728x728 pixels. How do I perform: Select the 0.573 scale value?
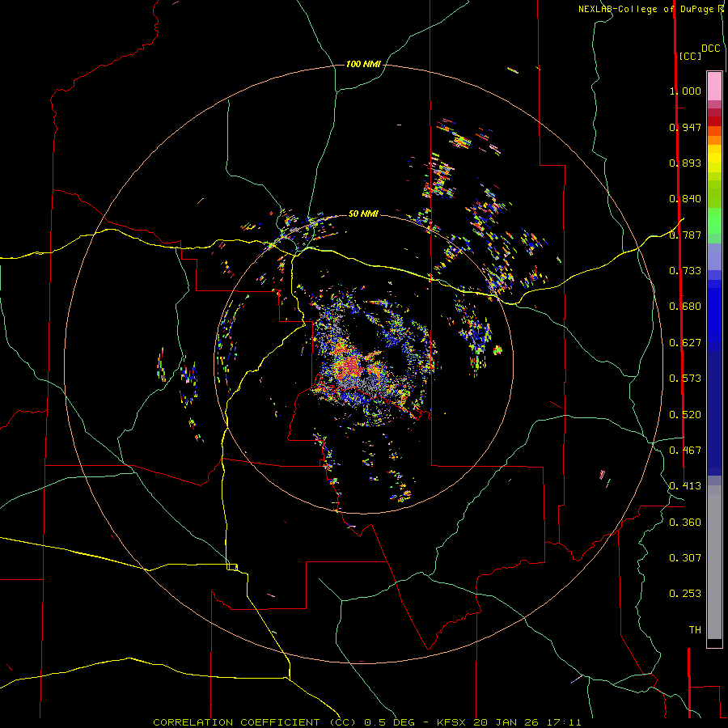(x=685, y=379)
